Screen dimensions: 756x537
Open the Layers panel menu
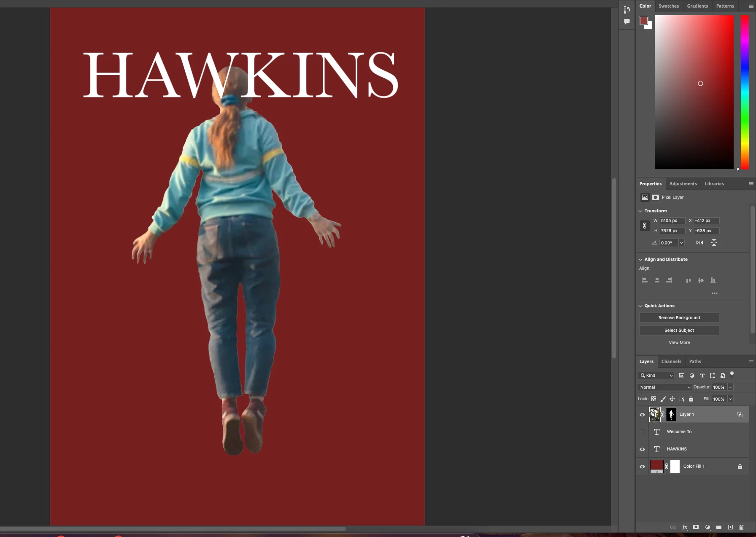[751, 361]
